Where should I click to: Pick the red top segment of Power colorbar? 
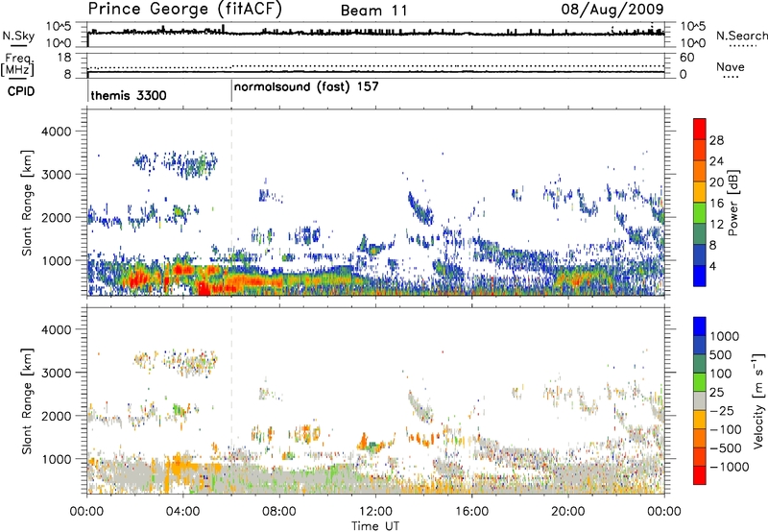(x=700, y=129)
